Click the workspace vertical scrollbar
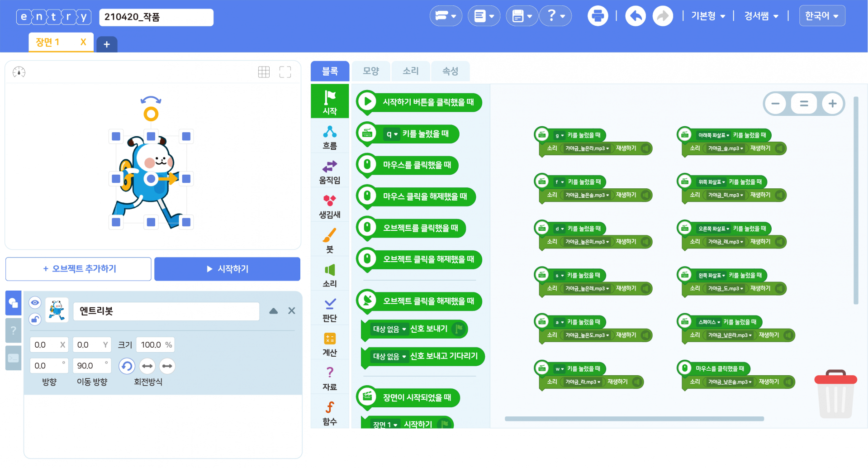This screenshot has height=468, width=868. 856,200
